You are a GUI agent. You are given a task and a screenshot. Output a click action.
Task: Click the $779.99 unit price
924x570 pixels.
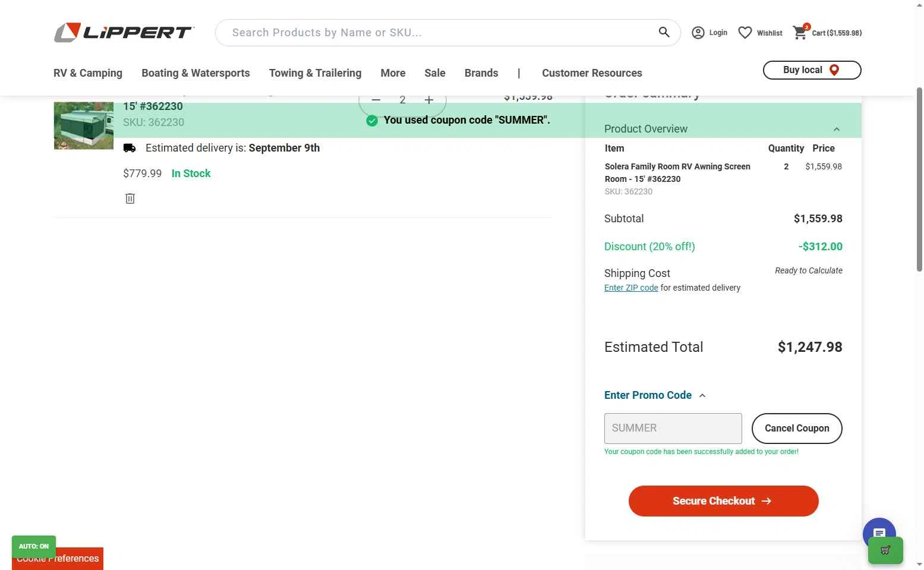(x=142, y=174)
